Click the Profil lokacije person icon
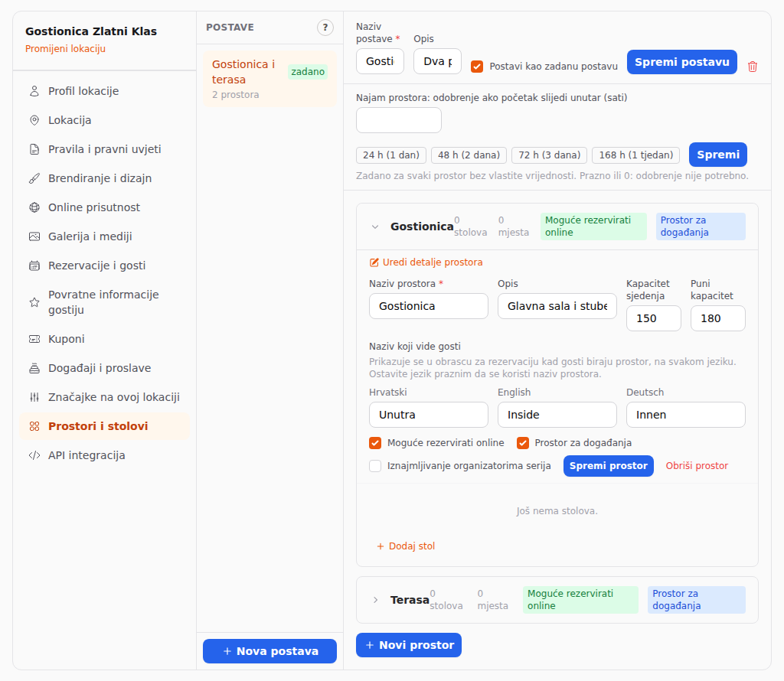 34,91
